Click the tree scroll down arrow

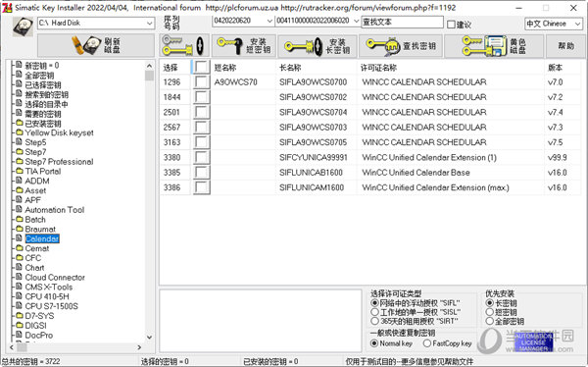(149, 337)
